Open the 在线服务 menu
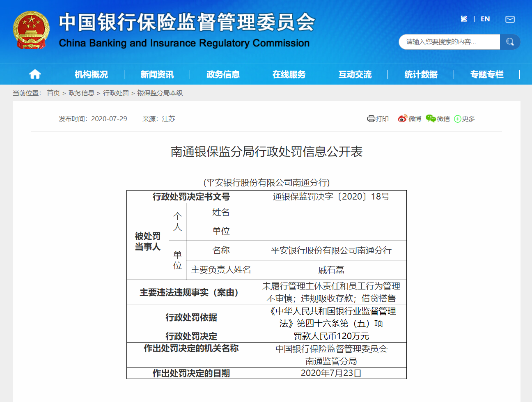The image size is (532, 402). tap(289, 74)
